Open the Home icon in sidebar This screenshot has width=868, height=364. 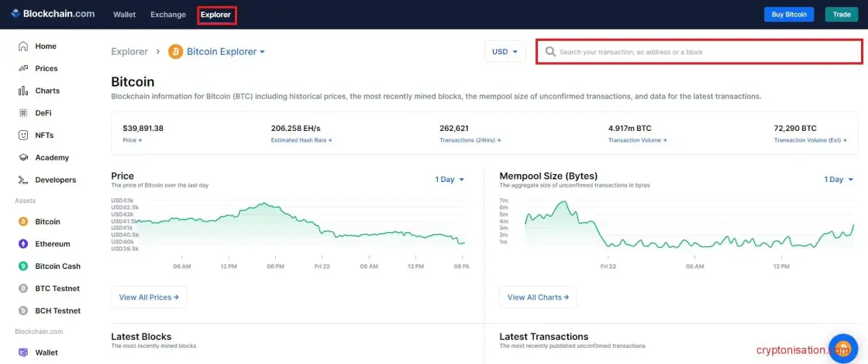point(22,46)
